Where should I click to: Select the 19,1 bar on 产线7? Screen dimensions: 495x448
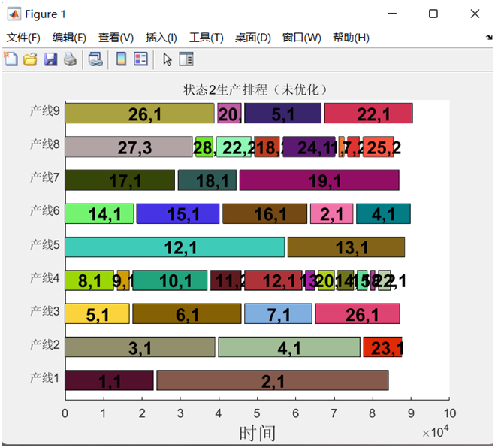coord(319,180)
